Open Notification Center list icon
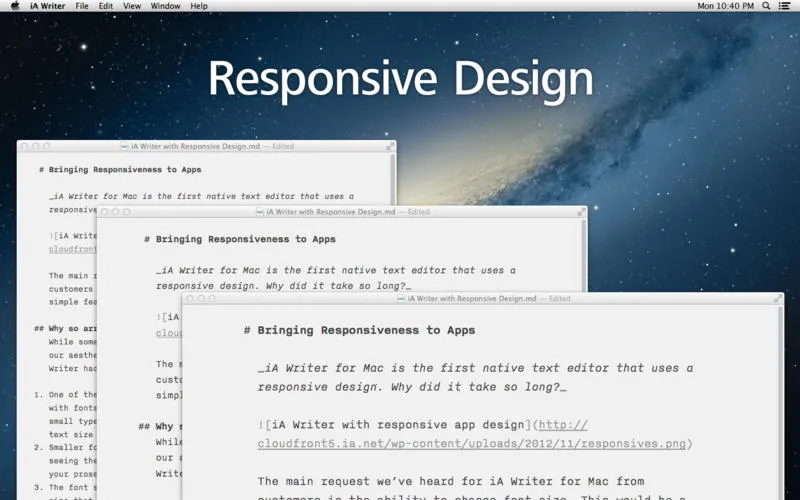800x500 pixels. click(x=785, y=6)
